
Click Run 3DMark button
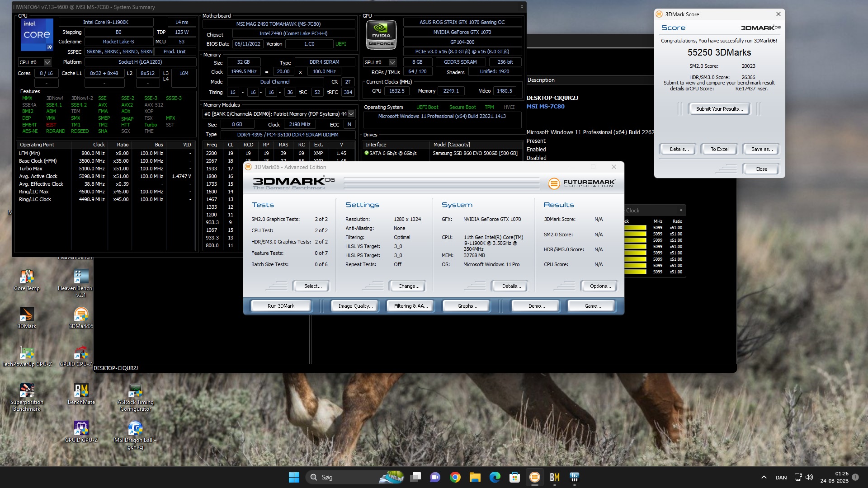pyautogui.click(x=281, y=306)
